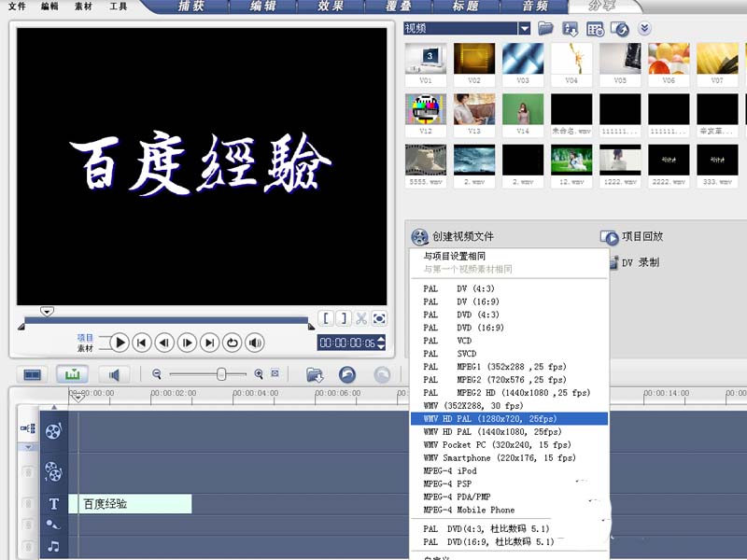This screenshot has width=747, height=560.
Task: Click the DV 录制 button
Action: pos(638,262)
